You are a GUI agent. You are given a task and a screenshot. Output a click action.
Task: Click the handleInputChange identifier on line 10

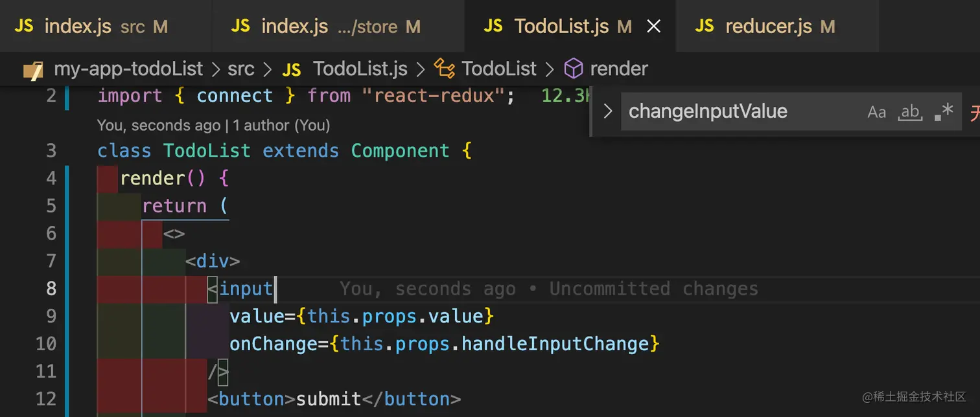[555, 343]
